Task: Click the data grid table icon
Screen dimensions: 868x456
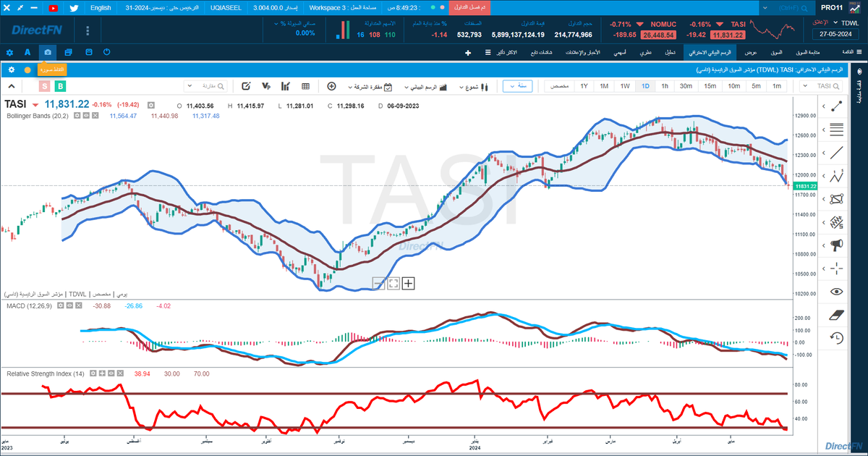Action: [305, 86]
